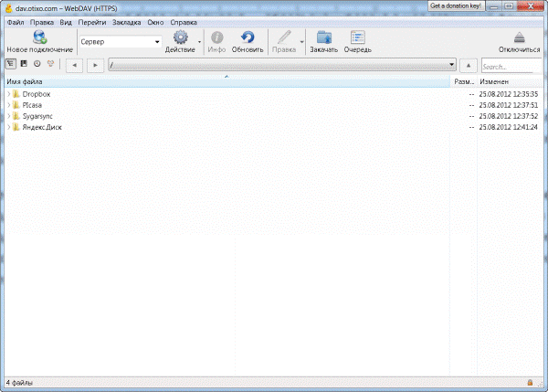The height and width of the screenshot is (392, 548).
Task: Open the Перейти menu
Action: tap(92, 22)
